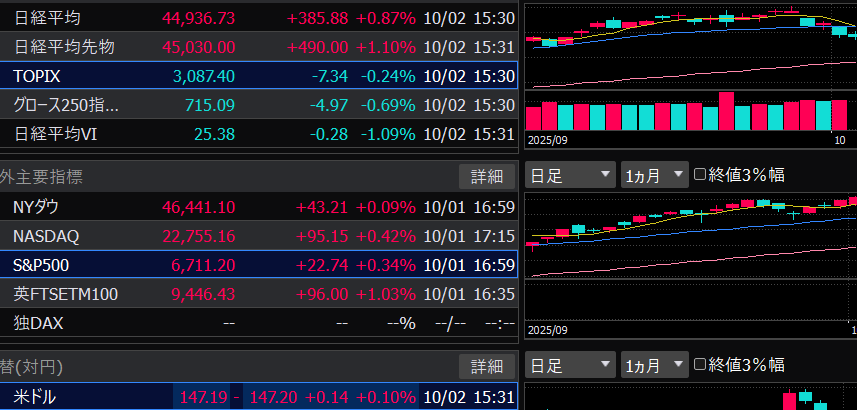Enable 終値3%幅 checkbox for overseas chart

[701, 175]
